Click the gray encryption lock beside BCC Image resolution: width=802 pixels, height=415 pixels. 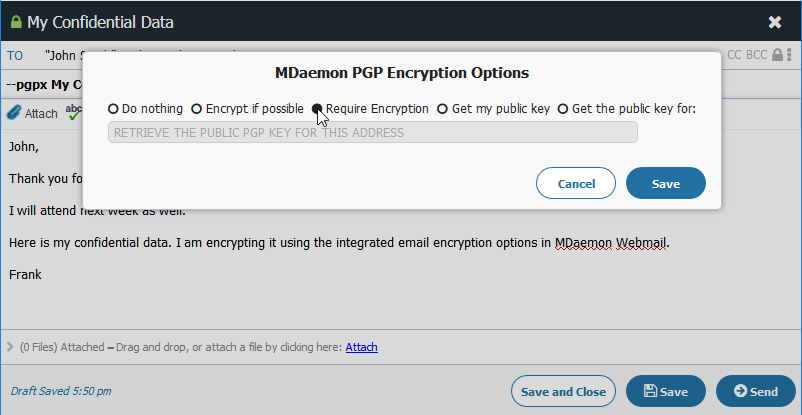[777, 55]
